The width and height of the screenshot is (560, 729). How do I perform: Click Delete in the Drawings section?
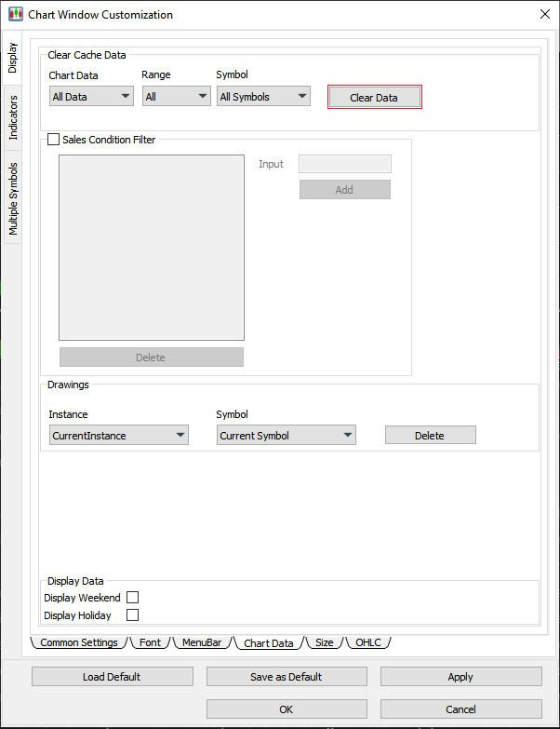point(430,435)
